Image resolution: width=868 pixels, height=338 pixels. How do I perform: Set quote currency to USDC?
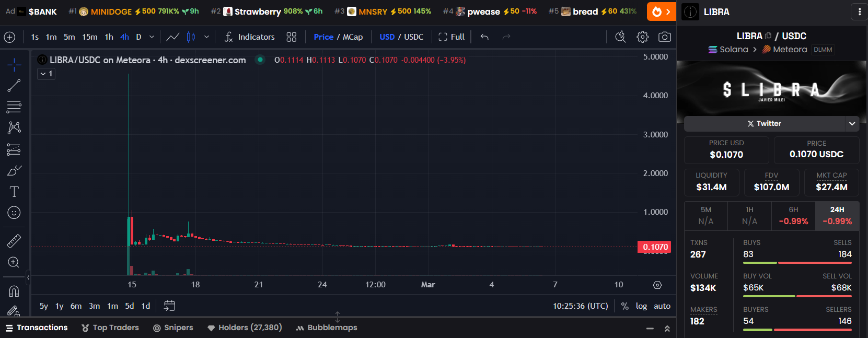414,37
